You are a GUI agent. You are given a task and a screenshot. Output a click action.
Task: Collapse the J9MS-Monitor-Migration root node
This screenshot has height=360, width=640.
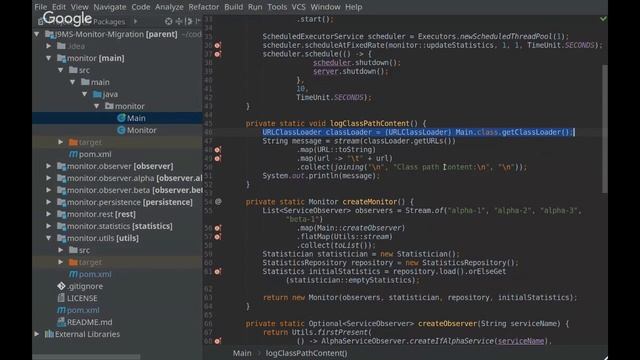[x=37, y=34]
